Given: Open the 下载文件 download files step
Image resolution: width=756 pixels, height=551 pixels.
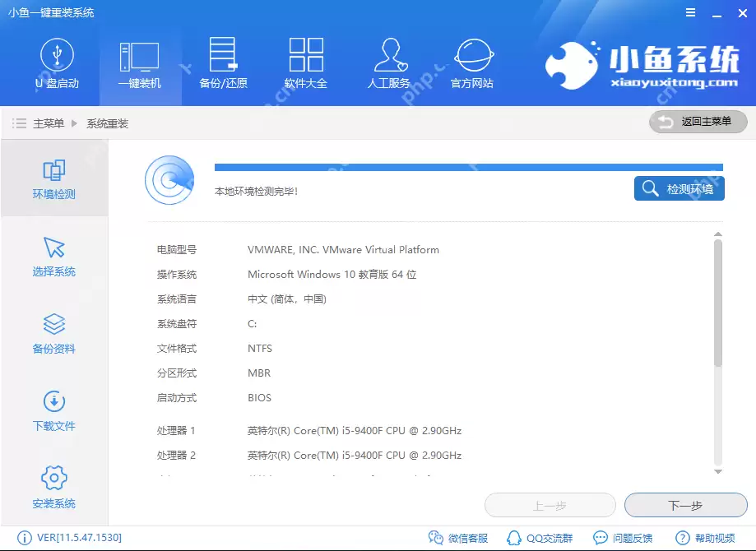Looking at the screenshot, I should pyautogui.click(x=53, y=410).
